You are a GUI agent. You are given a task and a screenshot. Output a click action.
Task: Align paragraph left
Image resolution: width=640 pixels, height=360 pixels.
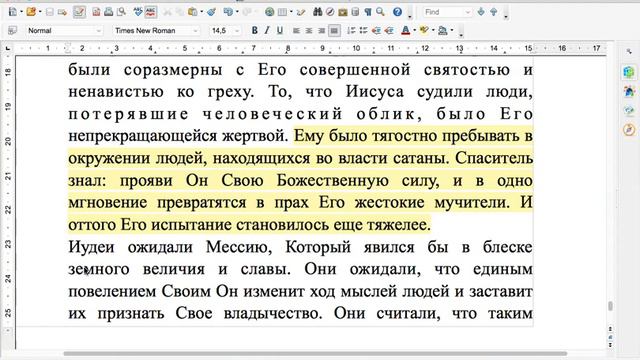(296, 31)
